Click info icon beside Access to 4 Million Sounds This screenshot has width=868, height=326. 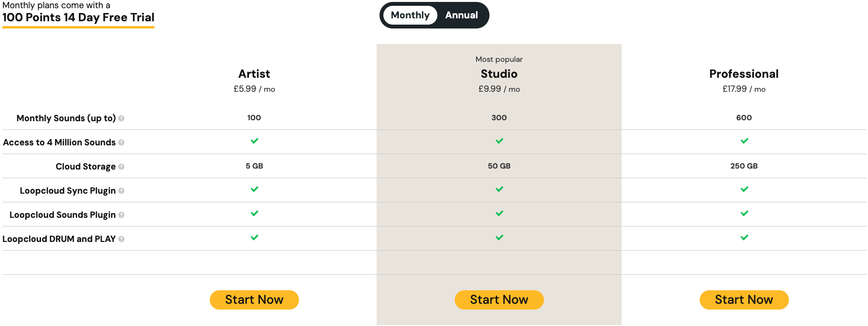(x=122, y=142)
